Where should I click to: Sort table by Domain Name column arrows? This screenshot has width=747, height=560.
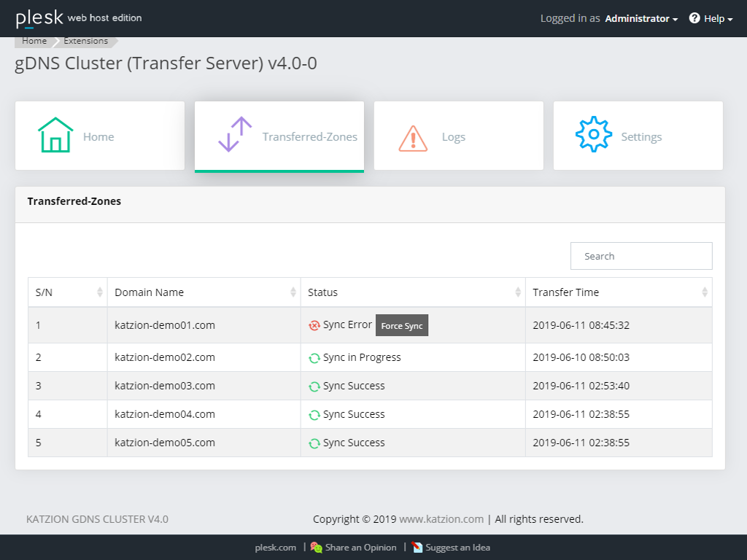click(x=293, y=292)
